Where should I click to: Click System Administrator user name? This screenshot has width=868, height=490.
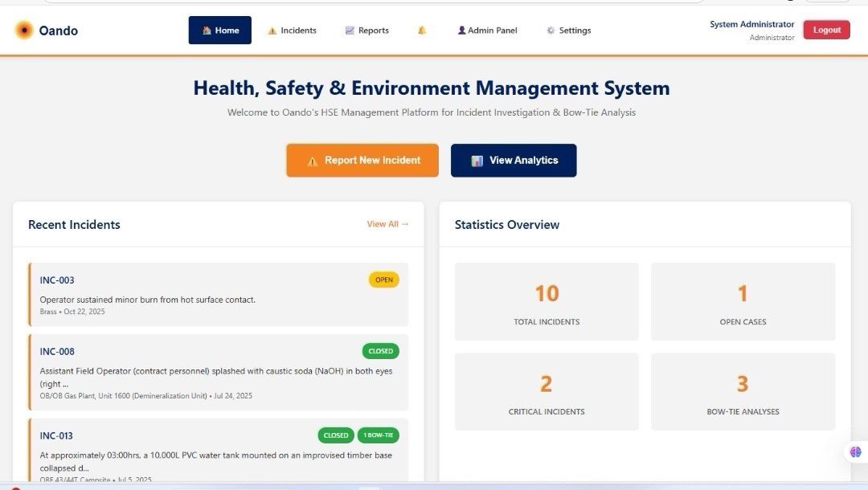(x=751, y=24)
